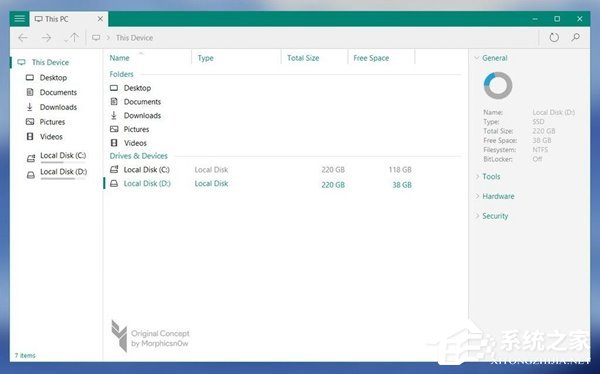The height and width of the screenshot is (374, 600).
Task: Open Pictures folder in main list
Action: [136, 129]
